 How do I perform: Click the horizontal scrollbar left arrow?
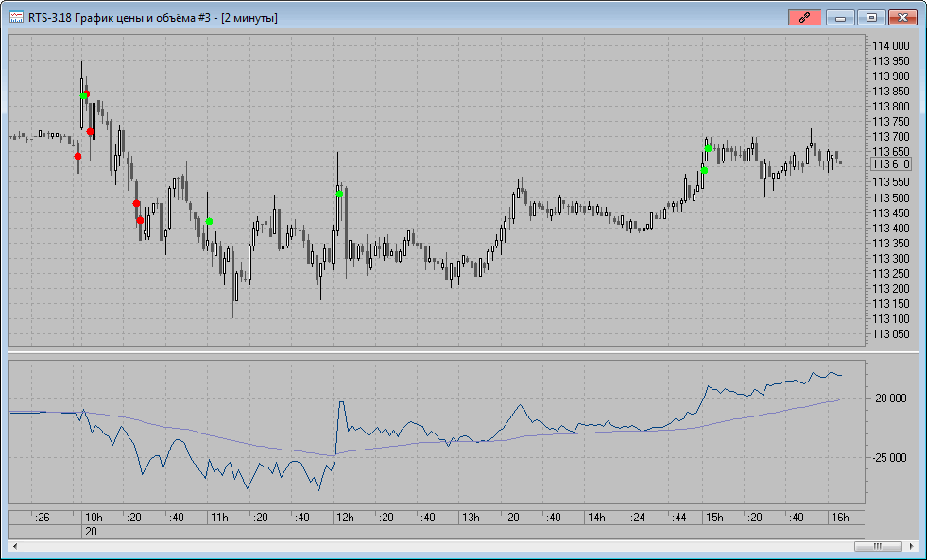pyautogui.click(x=14, y=546)
